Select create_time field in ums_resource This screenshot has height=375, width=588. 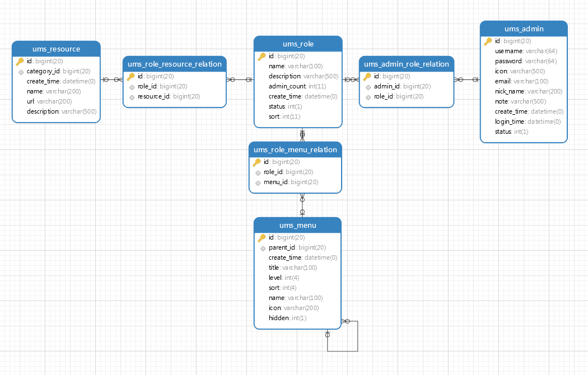(60, 81)
